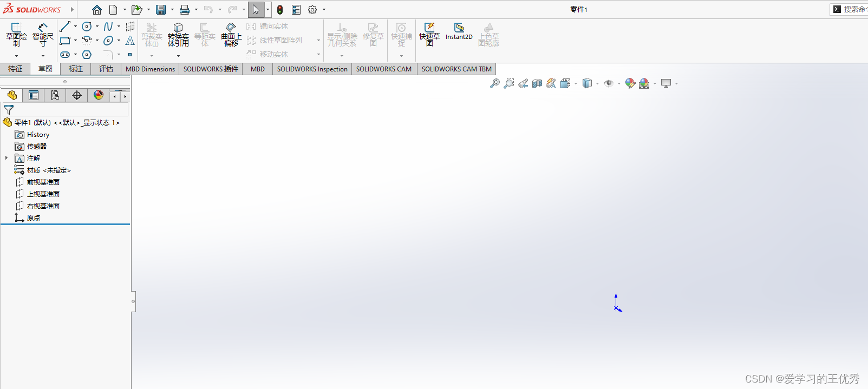Choose the sketch Text tool

[x=130, y=41]
